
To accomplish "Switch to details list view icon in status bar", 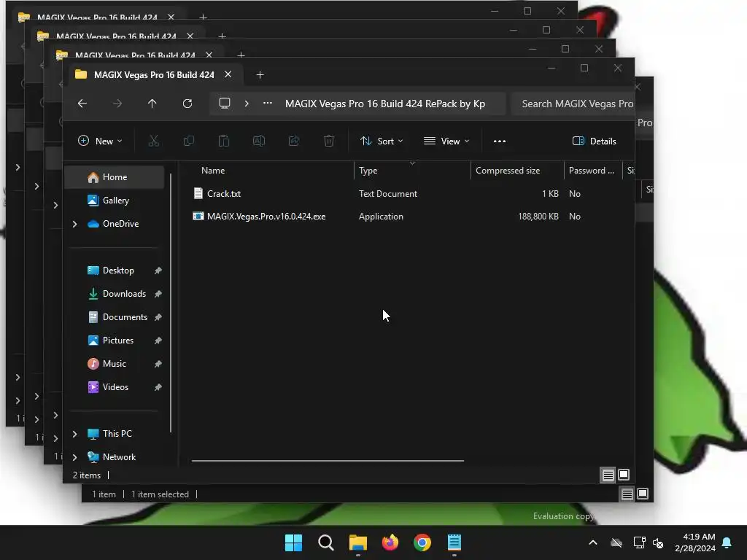I will pos(608,475).
